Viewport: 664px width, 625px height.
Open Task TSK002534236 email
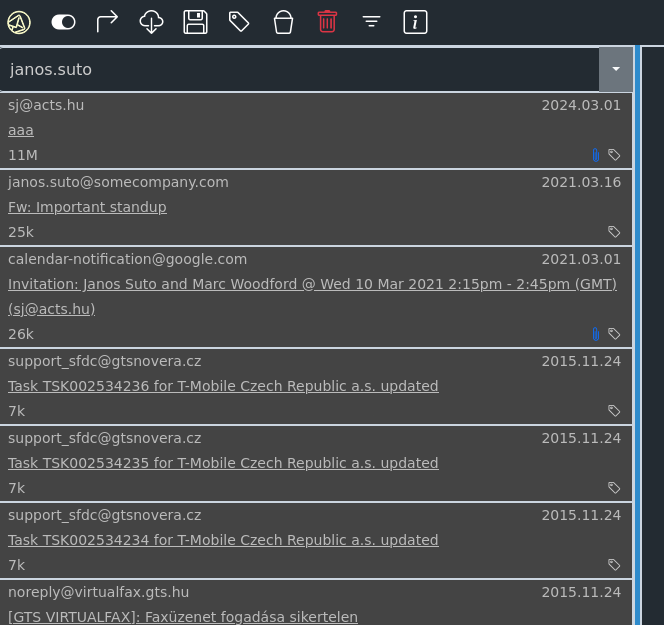[x=223, y=386]
